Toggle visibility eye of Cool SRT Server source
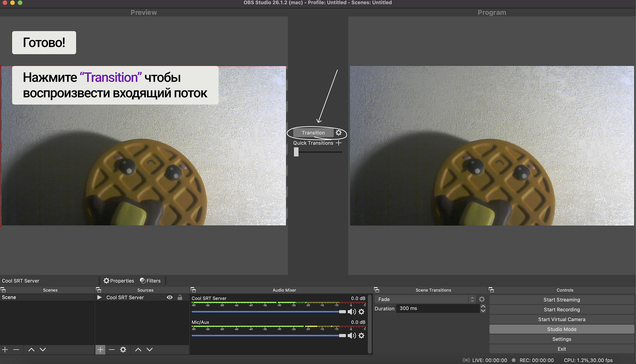Screen dimensions: 636x364 coord(170,297)
